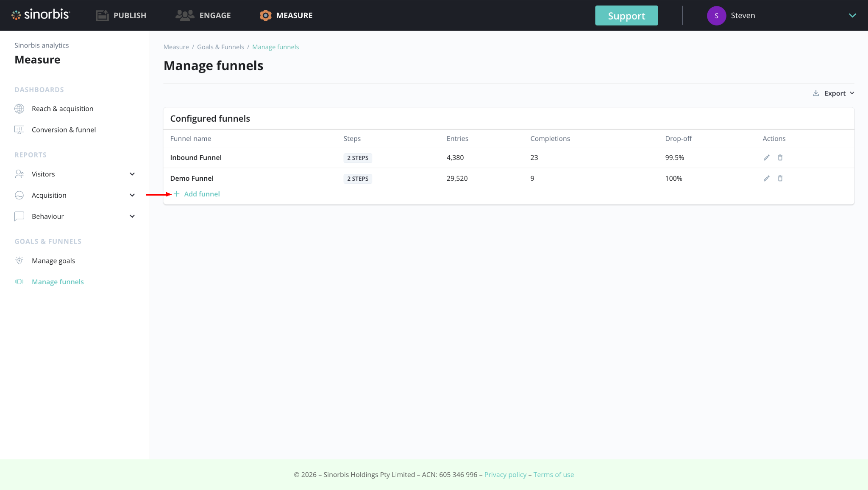Delete the Inbound Funnel via trash icon
The width and height of the screenshot is (868, 490).
click(780, 157)
